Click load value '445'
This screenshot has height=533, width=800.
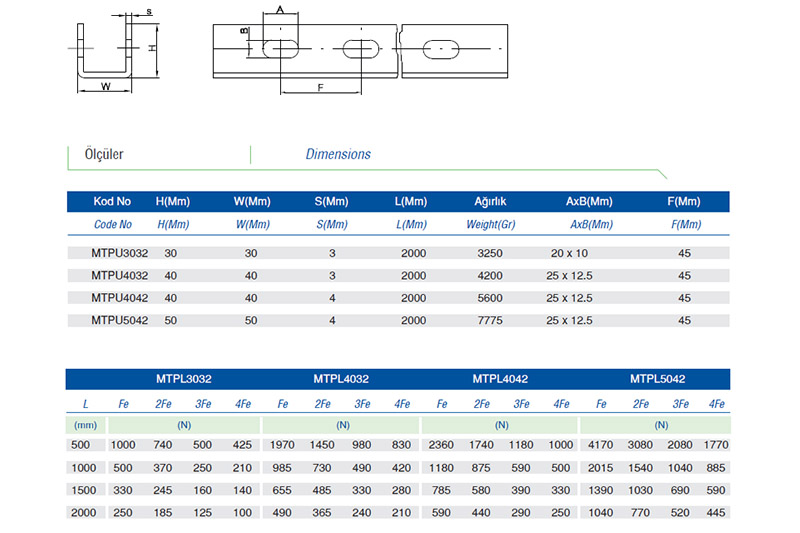tap(716, 513)
